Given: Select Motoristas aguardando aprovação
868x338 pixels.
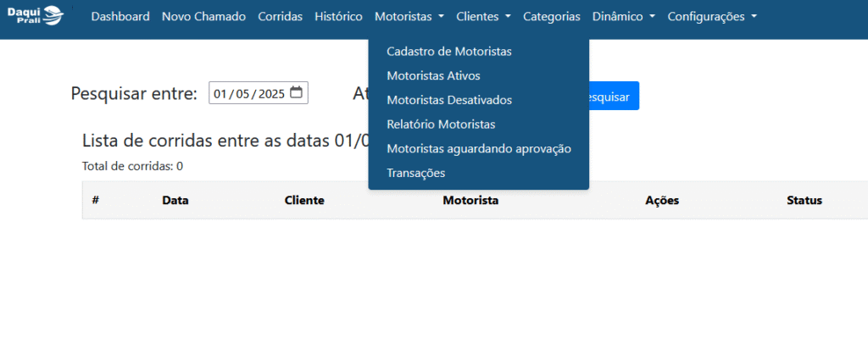Looking at the screenshot, I should click(x=478, y=149).
